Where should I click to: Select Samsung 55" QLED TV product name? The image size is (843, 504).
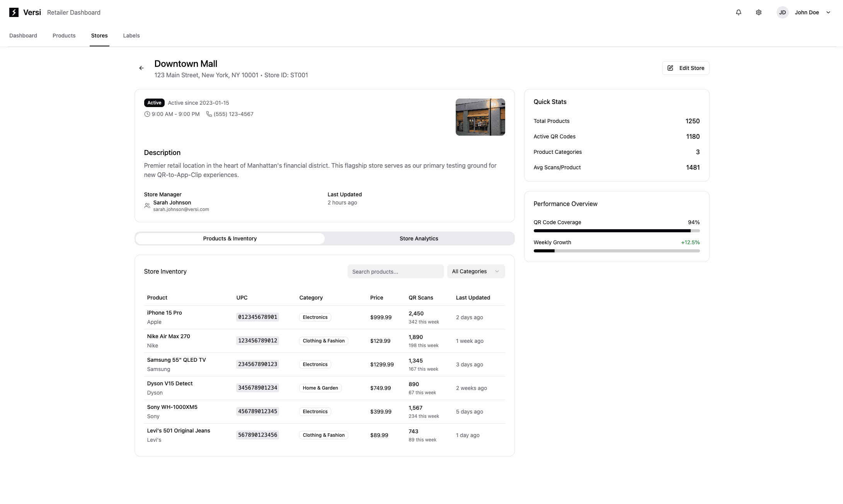pos(176,360)
